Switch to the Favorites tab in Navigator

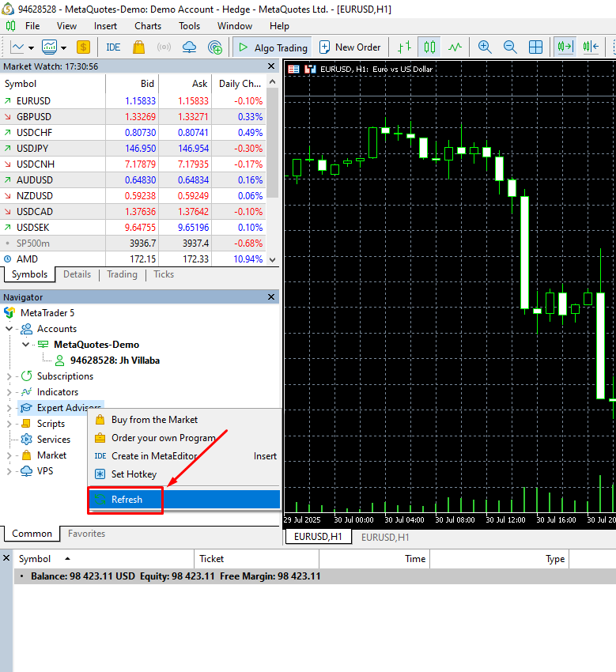(86, 534)
